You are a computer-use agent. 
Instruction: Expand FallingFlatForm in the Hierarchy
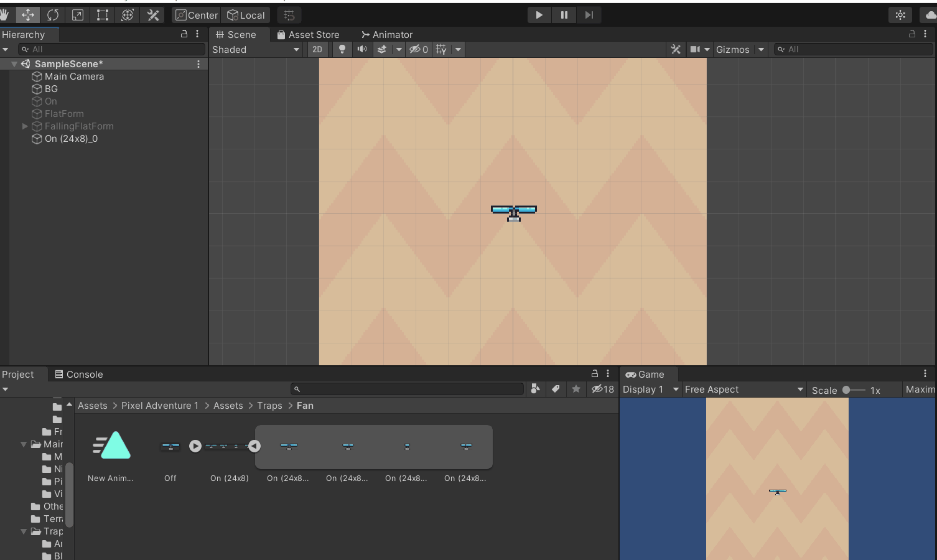click(x=25, y=126)
